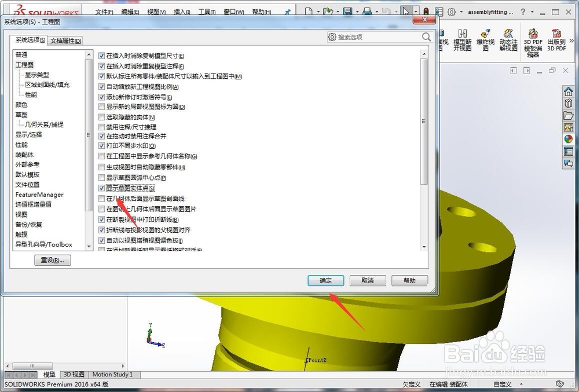The height and width of the screenshot is (392, 579).
Task: Open the SOLIDWORKS Resources home icon
Action: pyautogui.click(x=569, y=91)
